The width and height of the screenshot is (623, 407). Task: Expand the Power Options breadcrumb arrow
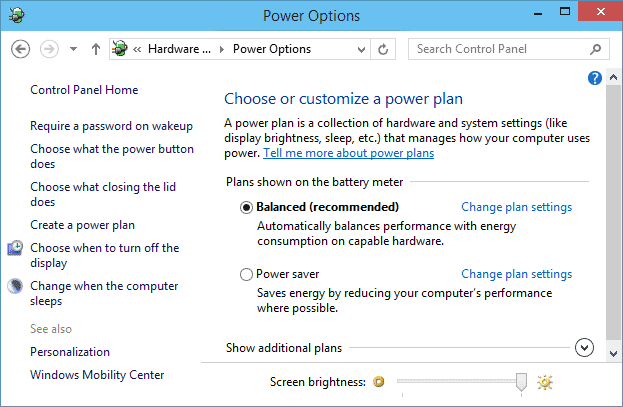coord(222,49)
